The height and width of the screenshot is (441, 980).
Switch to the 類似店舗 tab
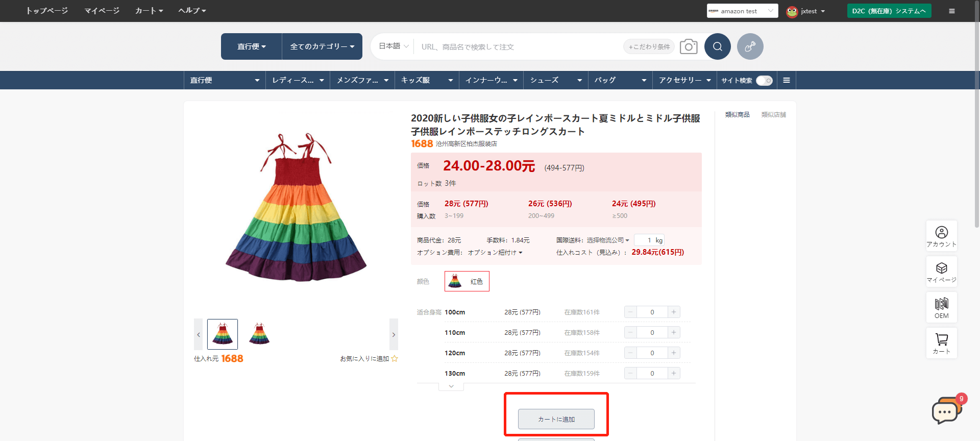pos(773,115)
